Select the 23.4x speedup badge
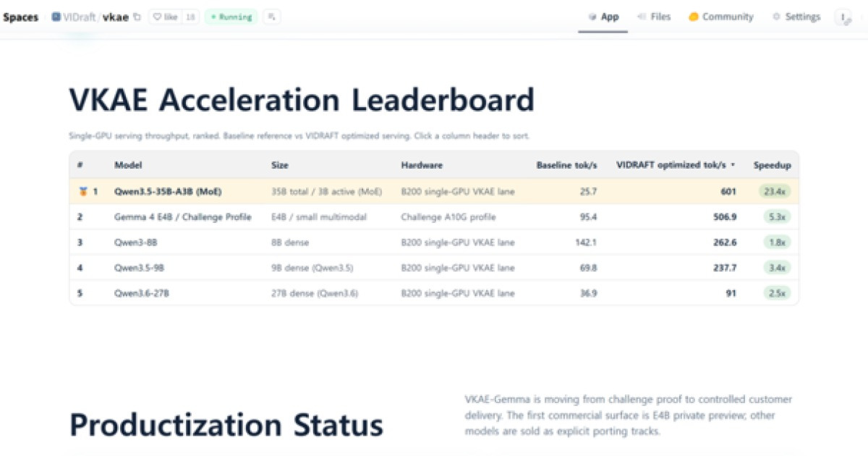 pos(775,192)
